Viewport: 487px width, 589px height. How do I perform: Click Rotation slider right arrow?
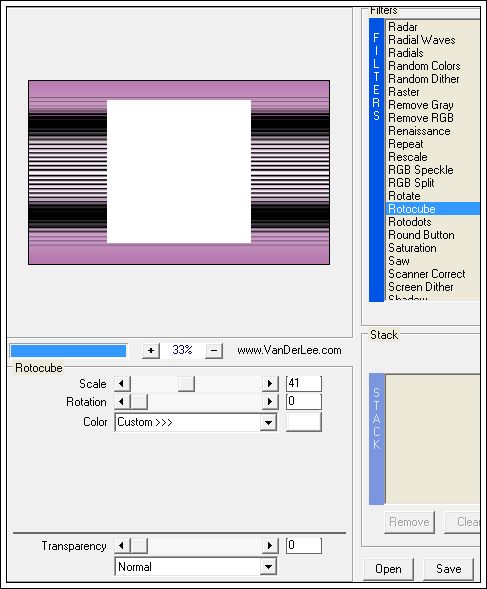coord(270,402)
